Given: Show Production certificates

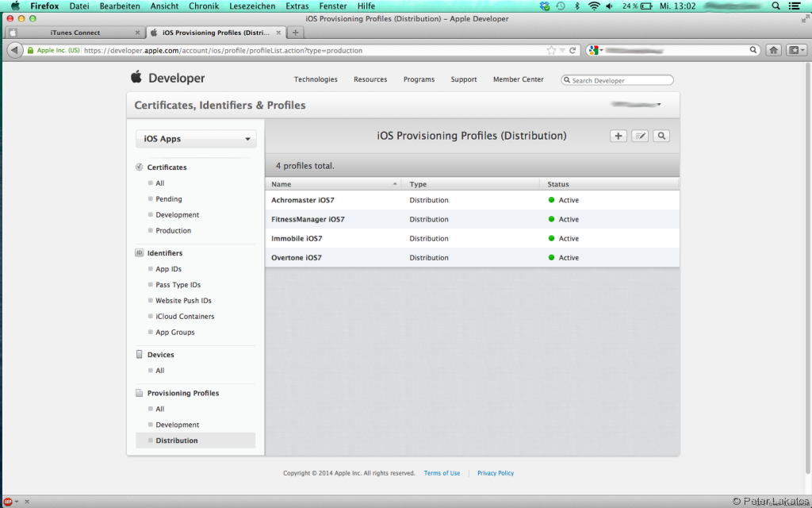Looking at the screenshot, I should (174, 231).
